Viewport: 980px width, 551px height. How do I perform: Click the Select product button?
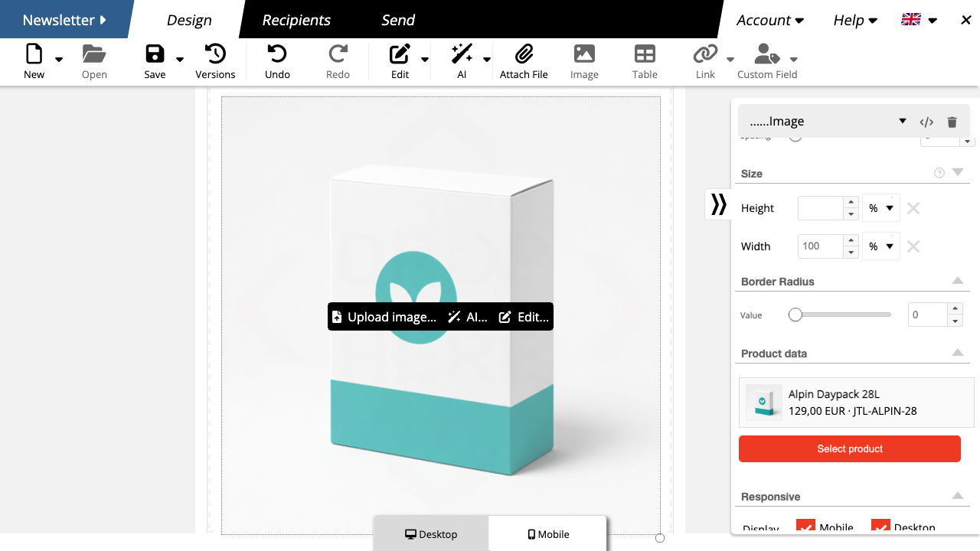click(850, 448)
